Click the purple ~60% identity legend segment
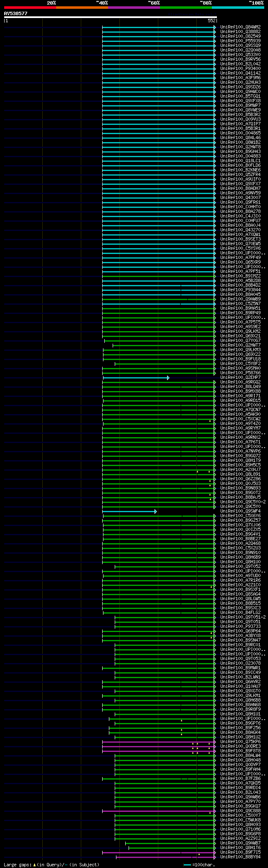The image size is (268, 868). point(134,7)
